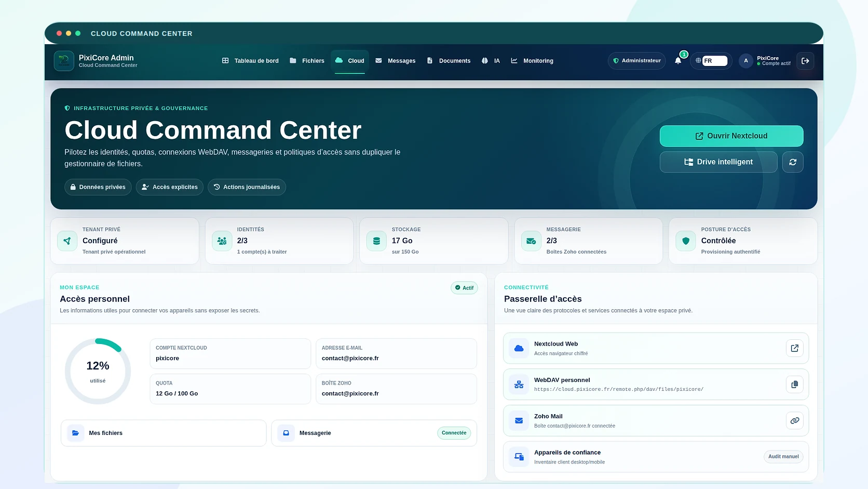The width and height of the screenshot is (868, 489).
Task: Click the Actif status badge
Action: [x=464, y=288]
